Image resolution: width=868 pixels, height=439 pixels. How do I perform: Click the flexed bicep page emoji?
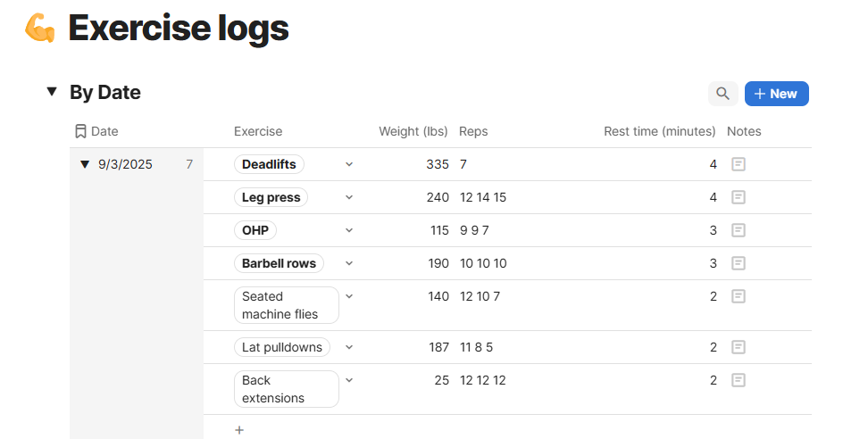point(40,29)
